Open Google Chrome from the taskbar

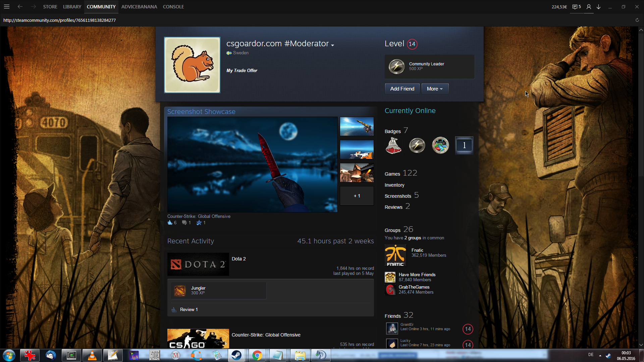click(x=257, y=355)
